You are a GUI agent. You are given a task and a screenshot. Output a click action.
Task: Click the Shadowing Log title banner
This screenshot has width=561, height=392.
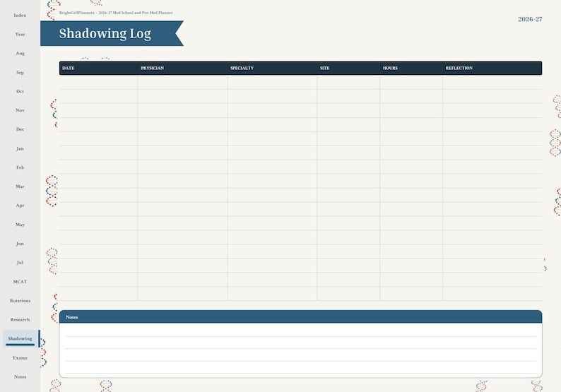tap(112, 33)
